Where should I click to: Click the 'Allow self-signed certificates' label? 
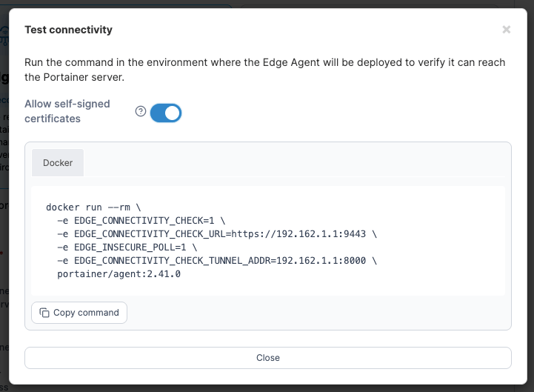click(67, 111)
